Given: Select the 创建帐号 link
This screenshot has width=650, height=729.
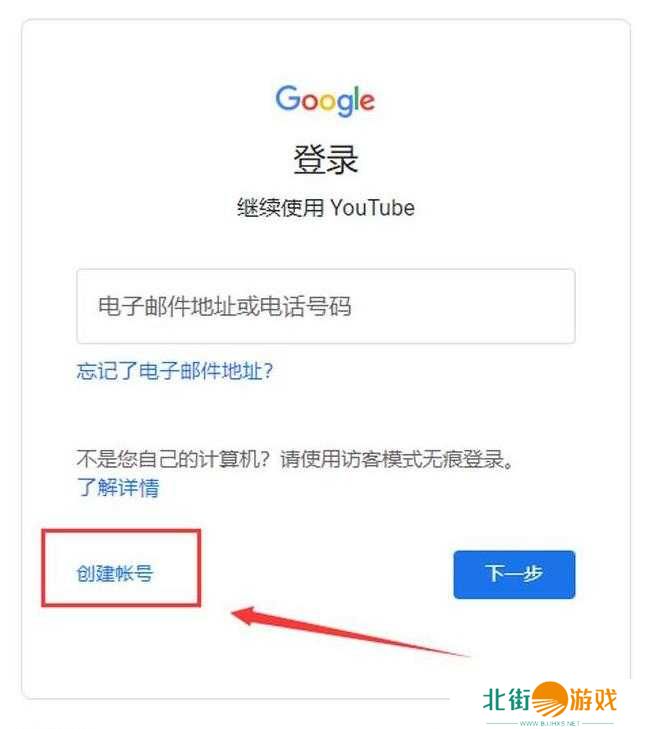Looking at the screenshot, I should coord(114,573).
